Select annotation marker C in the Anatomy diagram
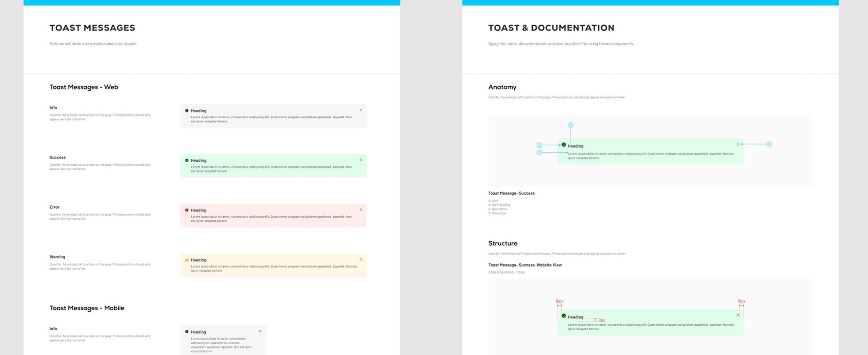Image resolution: width=868 pixels, height=355 pixels. coord(539,153)
